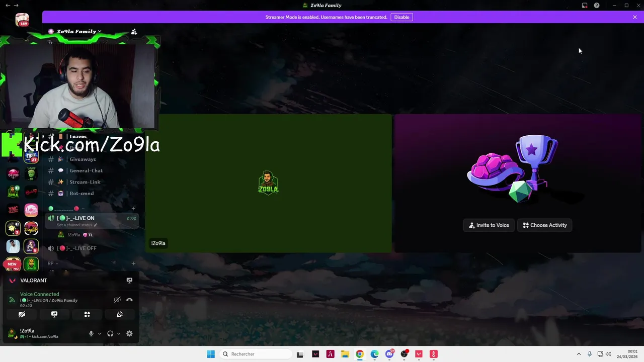The height and width of the screenshot is (362, 644).
Task: Stream VALORANT with the screen icon
Action: tap(129, 281)
